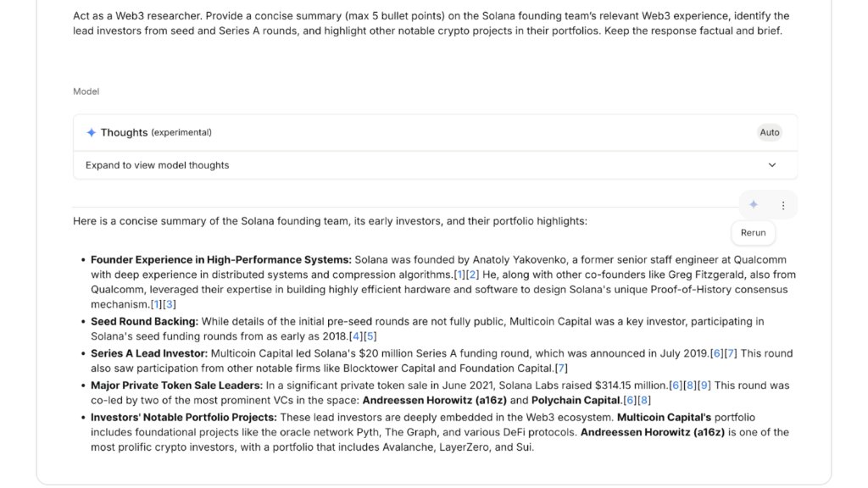
Task: Click the Auto badge in the Thoughts header
Action: (x=770, y=132)
